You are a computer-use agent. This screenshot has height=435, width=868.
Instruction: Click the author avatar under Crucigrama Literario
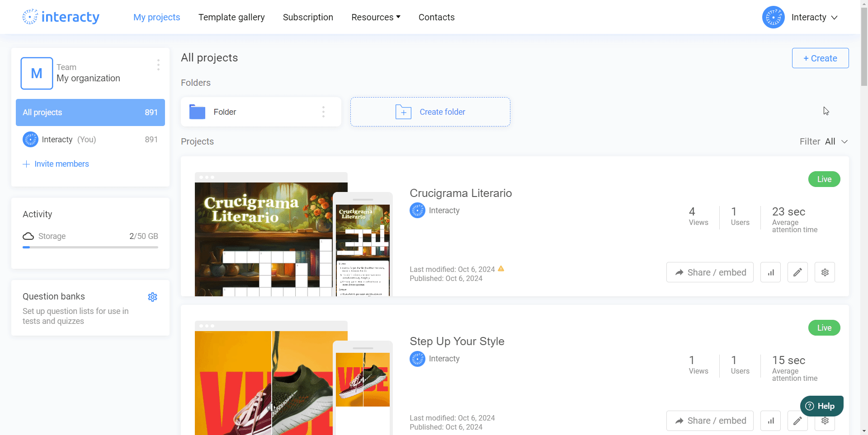417,210
